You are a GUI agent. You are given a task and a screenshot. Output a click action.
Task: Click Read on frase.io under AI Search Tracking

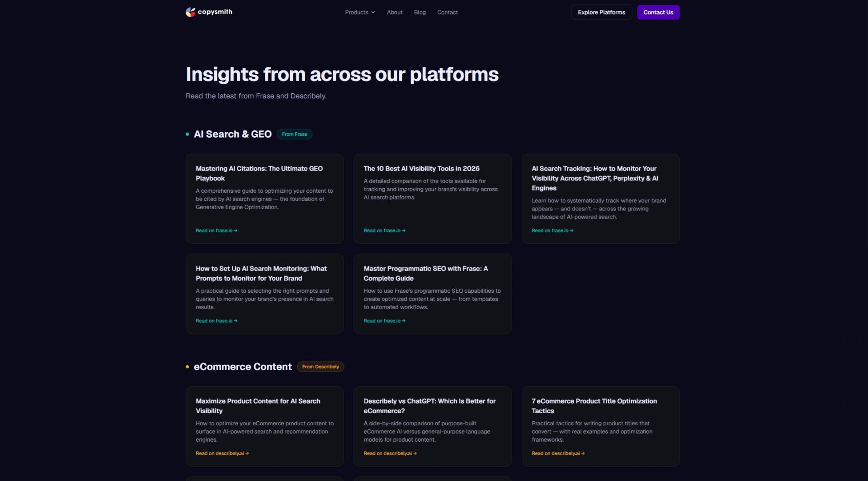pos(552,231)
